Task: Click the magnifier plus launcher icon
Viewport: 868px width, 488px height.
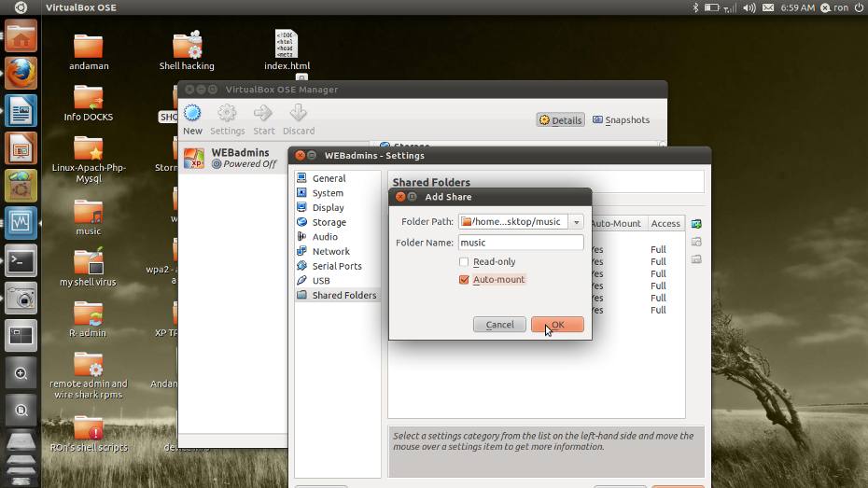Action: click(x=21, y=373)
